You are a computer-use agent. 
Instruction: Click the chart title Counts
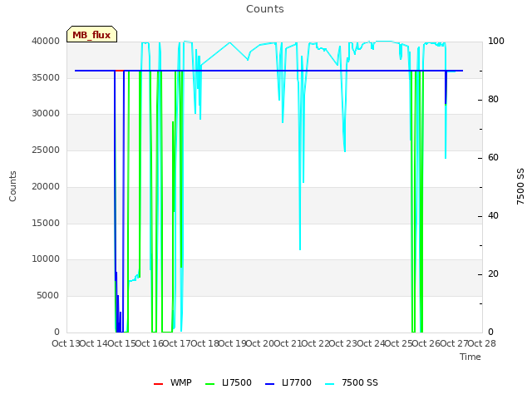(265, 9)
